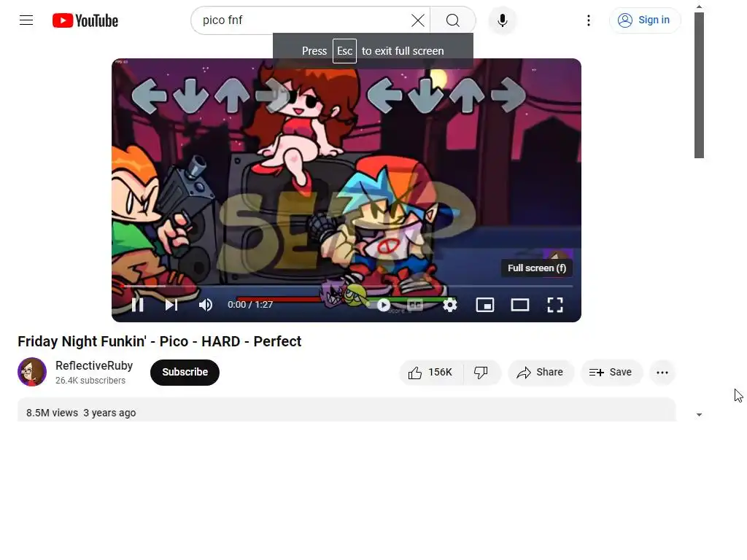This screenshot has width=747, height=560.
Task: Like the video (156K)
Action: [x=430, y=373]
